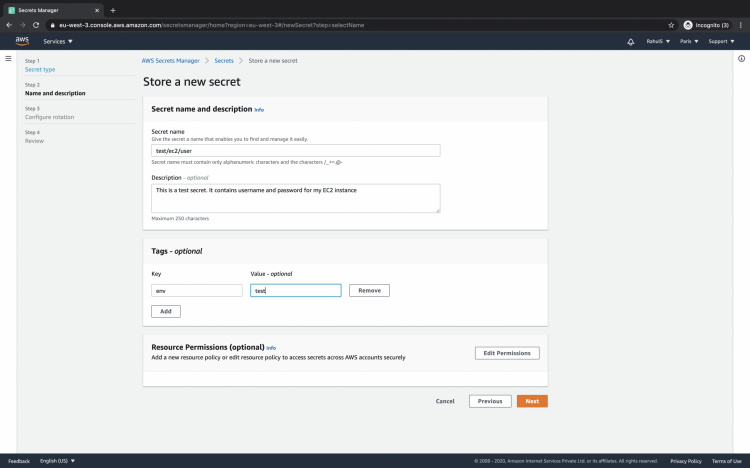
Task: Open a new browser tab with plus icon
Action: click(113, 10)
